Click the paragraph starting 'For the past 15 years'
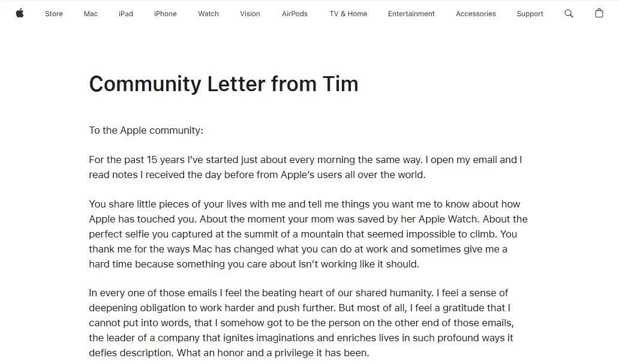The height and width of the screenshot is (364, 619). 305,167
